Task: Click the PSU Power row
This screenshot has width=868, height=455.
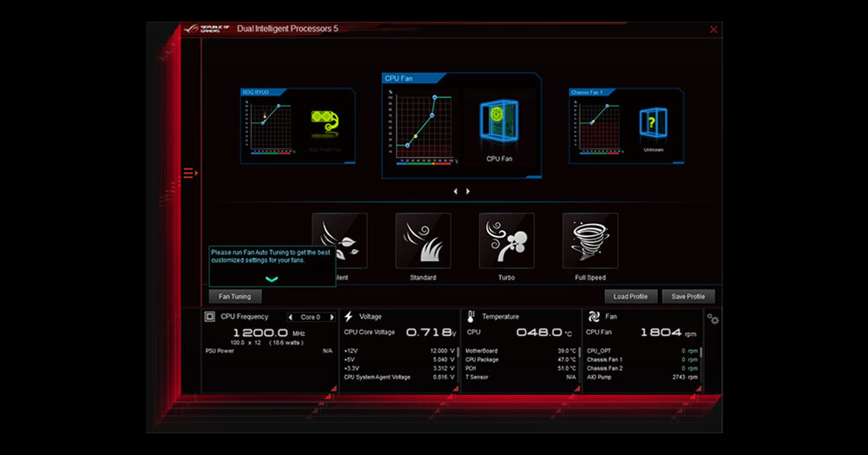Action: pos(268,351)
